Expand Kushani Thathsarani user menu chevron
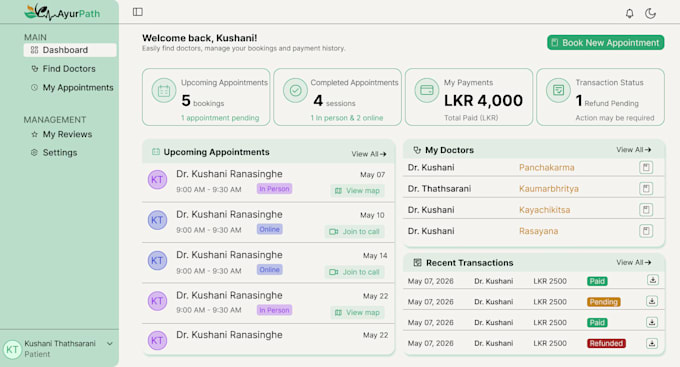Viewport: 680px width, 367px height. pos(110,344)
